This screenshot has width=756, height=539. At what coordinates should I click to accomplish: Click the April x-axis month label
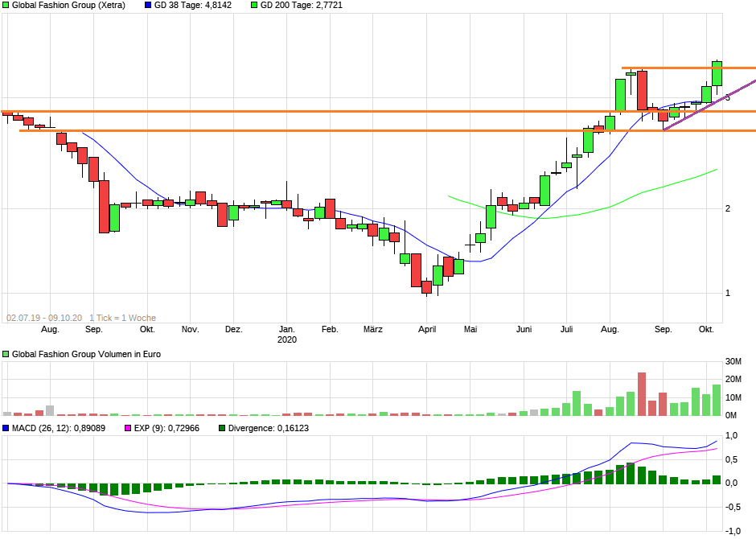(427, 330)
